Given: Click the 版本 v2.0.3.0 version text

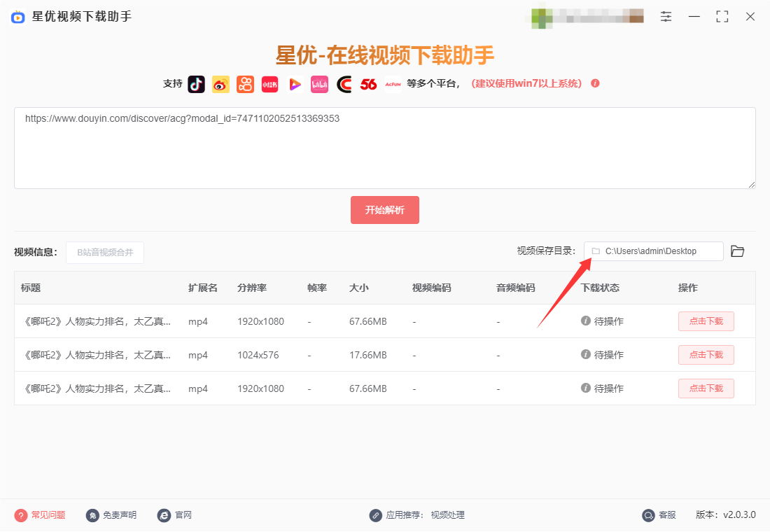Looking at the screenshot, I should click(726, 514).
